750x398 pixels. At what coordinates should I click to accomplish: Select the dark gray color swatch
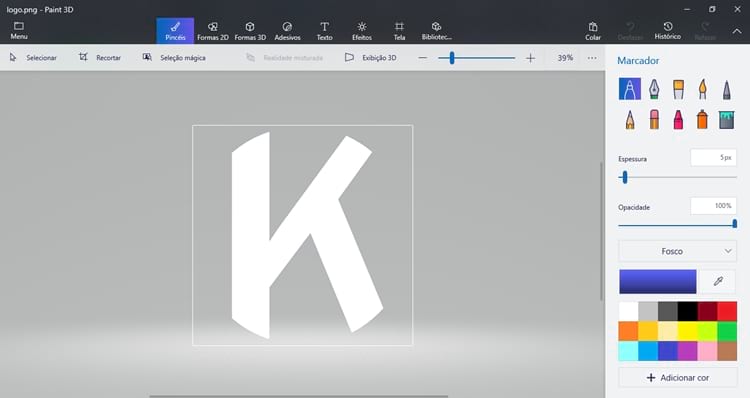tap(668, 311)
